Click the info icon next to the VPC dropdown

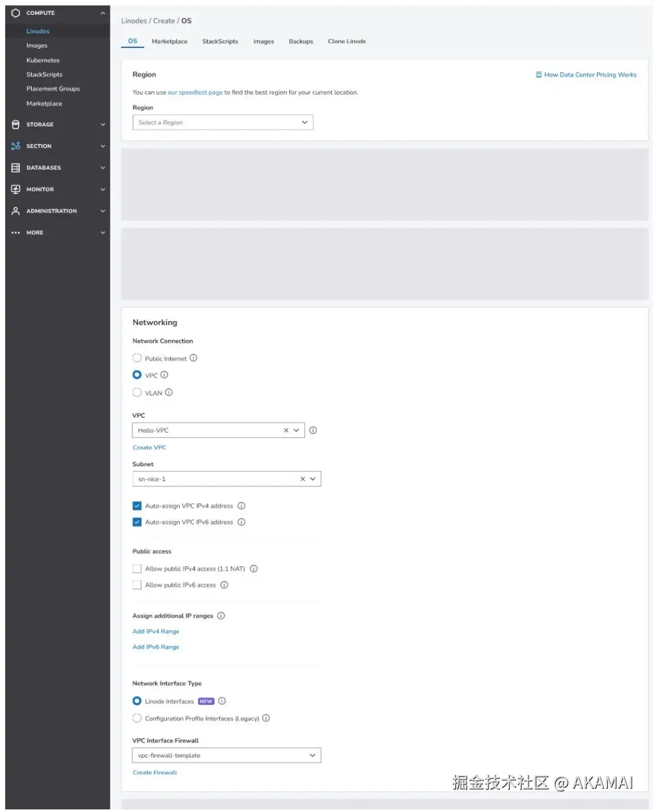[313, 430]
